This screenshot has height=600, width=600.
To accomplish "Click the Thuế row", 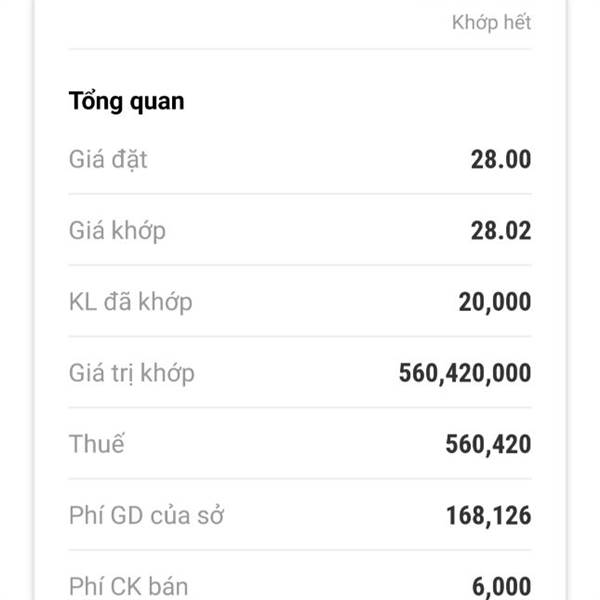I will [300, 444].
